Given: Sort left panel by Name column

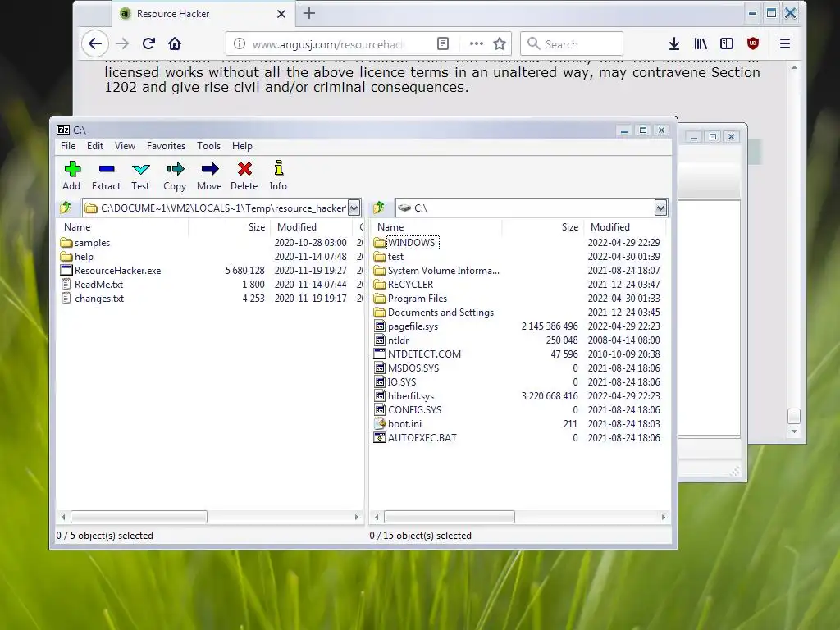Looking at the screenshot, I should [122, 227].
